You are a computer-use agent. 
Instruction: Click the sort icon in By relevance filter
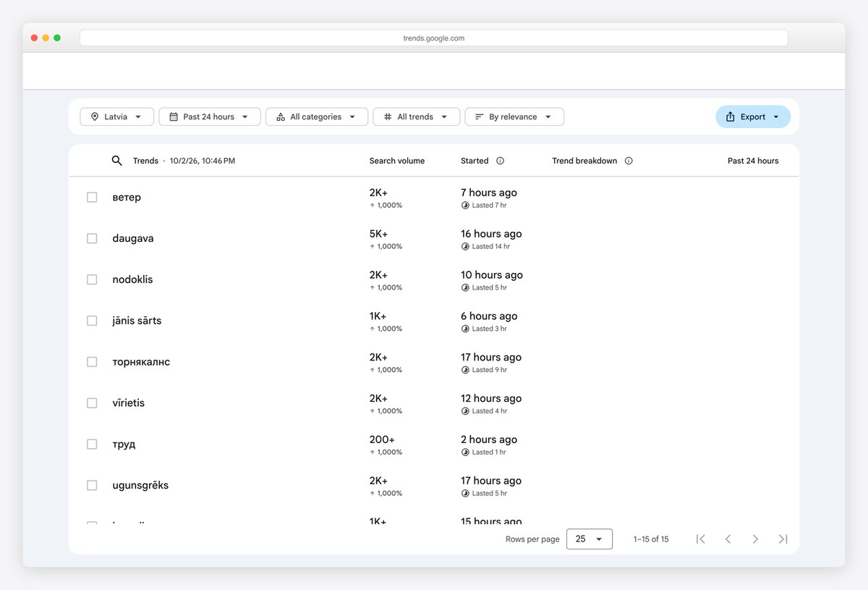(479, 117)
